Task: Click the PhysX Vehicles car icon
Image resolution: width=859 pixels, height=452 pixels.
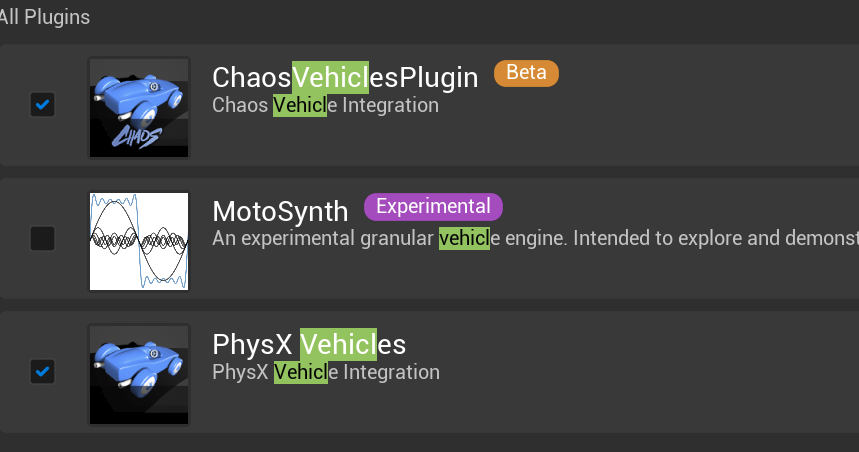Action: [x=139, y=374]
